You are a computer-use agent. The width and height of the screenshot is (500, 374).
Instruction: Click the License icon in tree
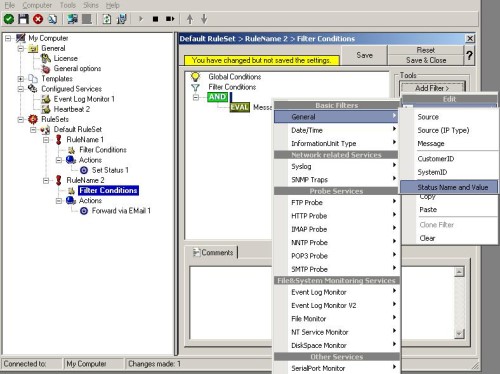pyautogui.click(x=46, y=58)
